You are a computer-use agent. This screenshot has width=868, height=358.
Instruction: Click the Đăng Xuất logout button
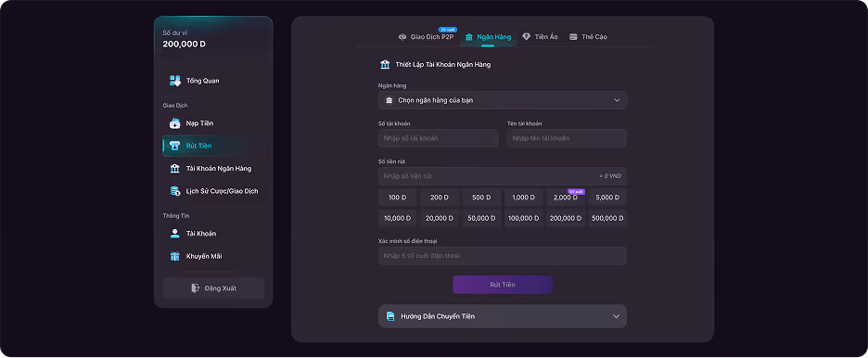[x=213, y=288]
